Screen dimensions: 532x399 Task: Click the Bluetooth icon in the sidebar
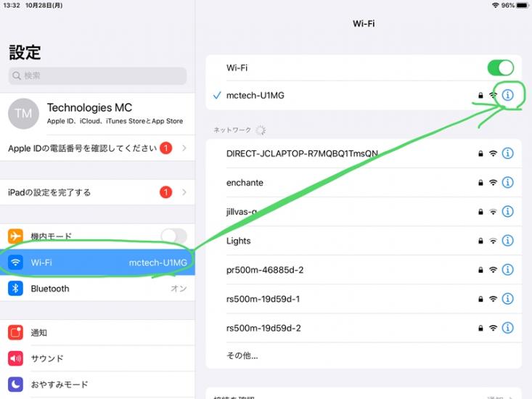[15, 289]
